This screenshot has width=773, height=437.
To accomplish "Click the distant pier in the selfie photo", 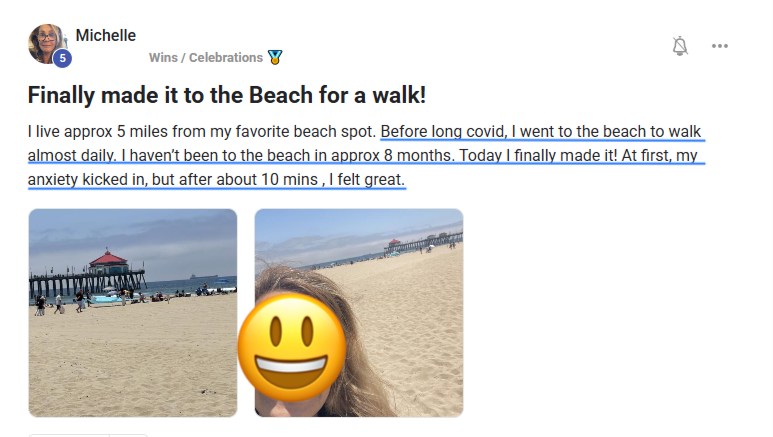I will [425, 241].
